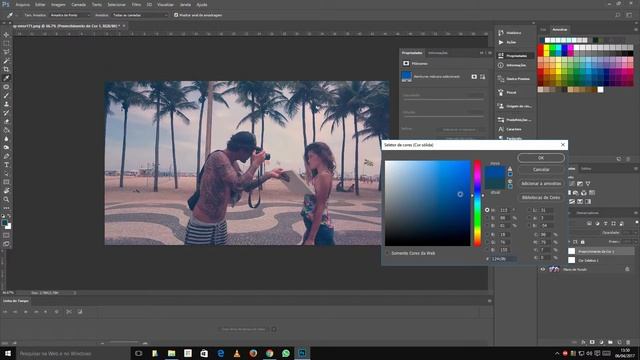
Task: Open the Filtro menu
Action: (136, 4)
